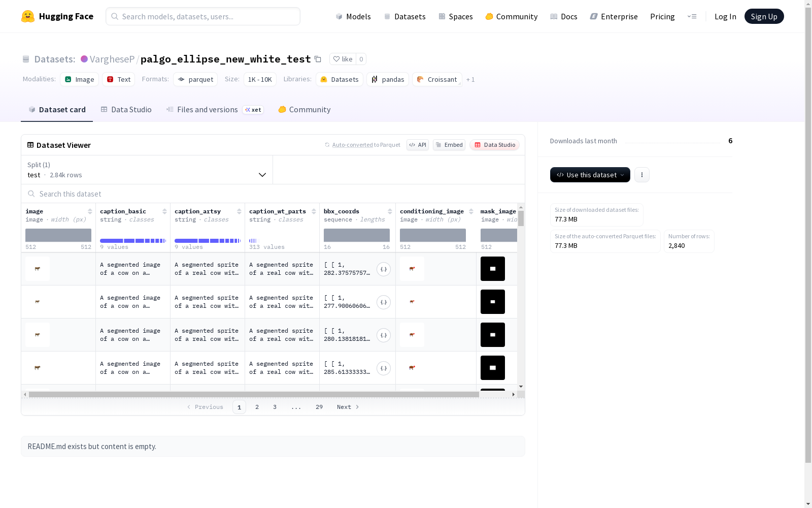
Task: Click the Hugging Face logo icon
Action: (x=28, y=16)
